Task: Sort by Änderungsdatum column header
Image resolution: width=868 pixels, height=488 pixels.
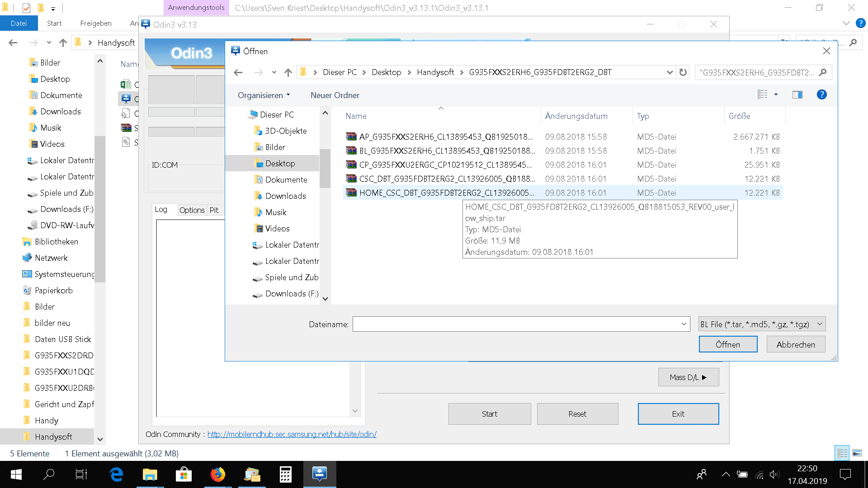Action: [576, 116]
